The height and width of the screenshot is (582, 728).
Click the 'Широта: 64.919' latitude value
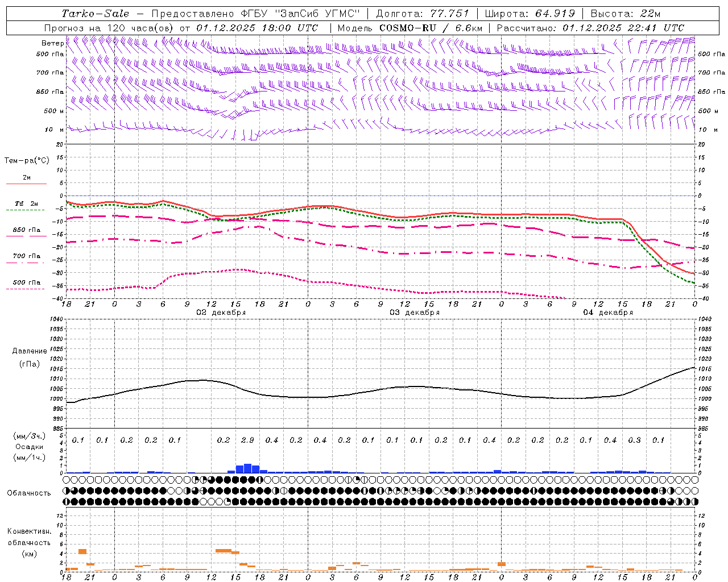pyautogui.click(x=530, y=14)
